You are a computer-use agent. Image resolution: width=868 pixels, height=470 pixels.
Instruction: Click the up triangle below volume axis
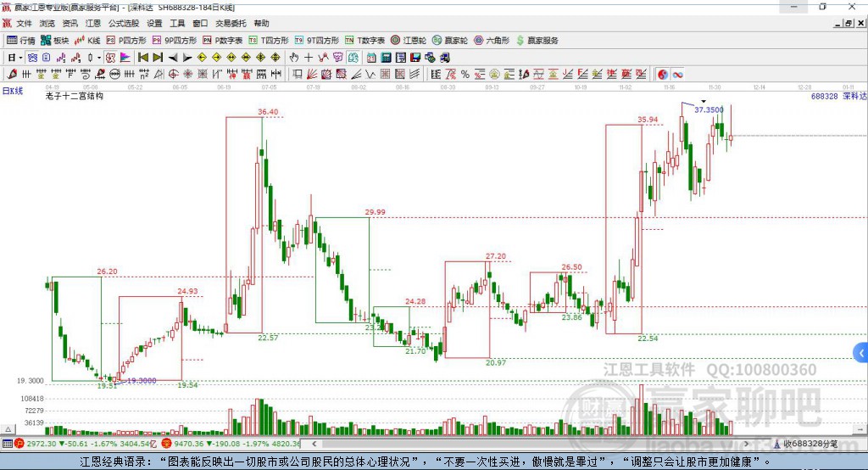(x=8, y=429)
